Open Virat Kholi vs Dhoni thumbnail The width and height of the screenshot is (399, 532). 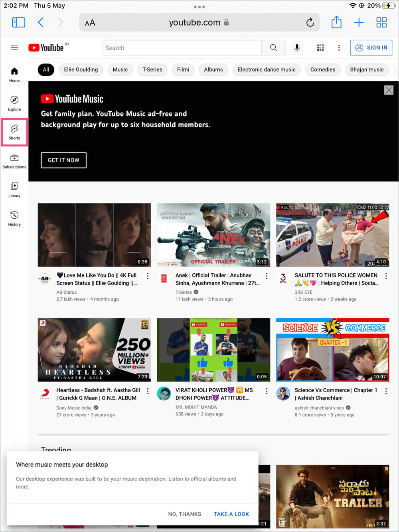(213, 350)
